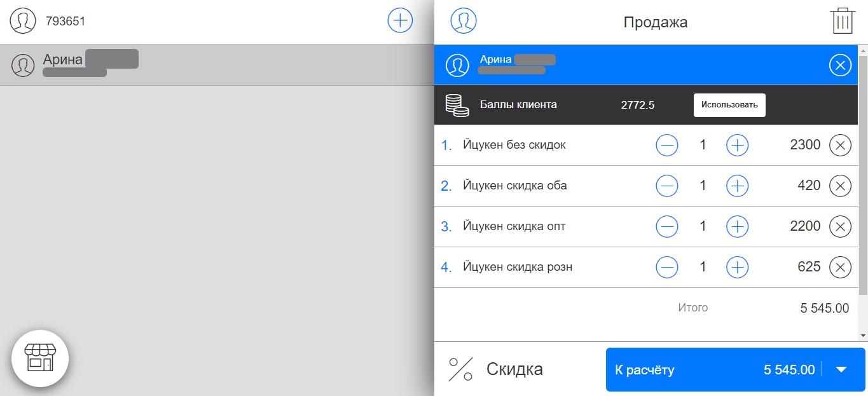
Task: Click the price 420 of the second item
Action: 809,186
